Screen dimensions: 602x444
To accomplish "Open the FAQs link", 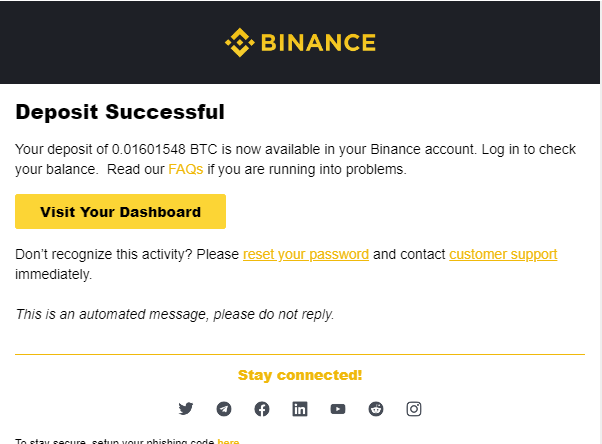I will point(186,169).
